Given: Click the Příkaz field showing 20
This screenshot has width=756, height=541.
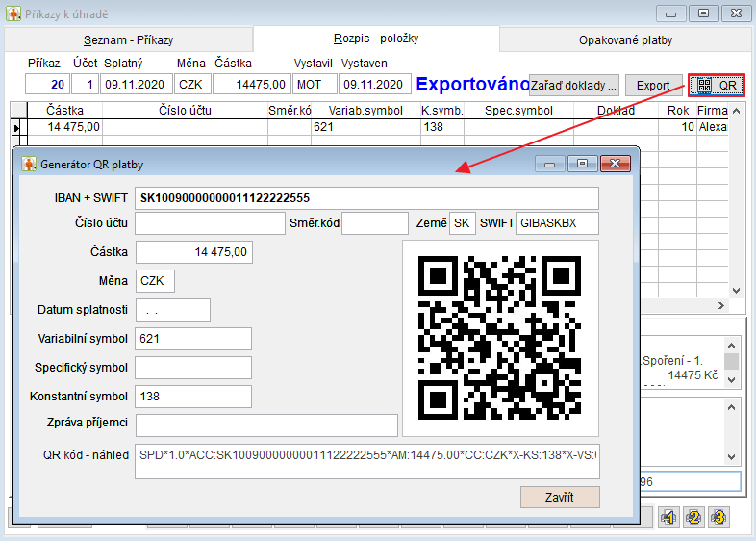Looking at the screenshot, I should point(48,85).
